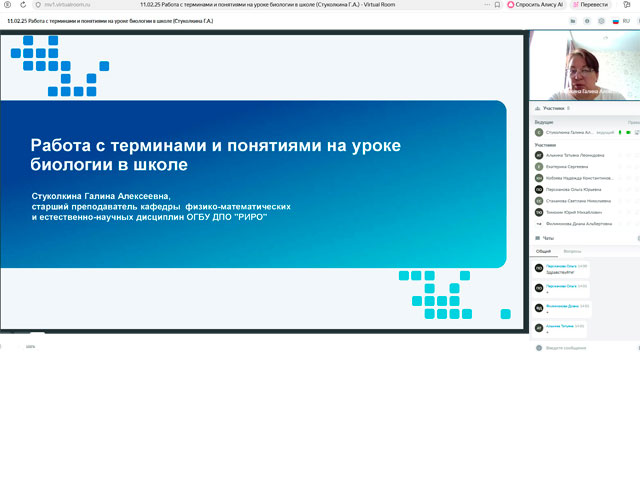Click the Перевести translate button

tap(589, 5)
